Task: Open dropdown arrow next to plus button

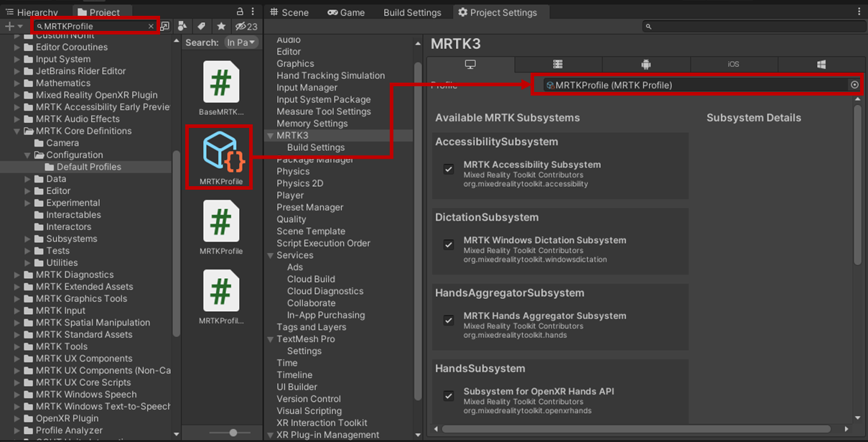Action: (x=20, y=27)
